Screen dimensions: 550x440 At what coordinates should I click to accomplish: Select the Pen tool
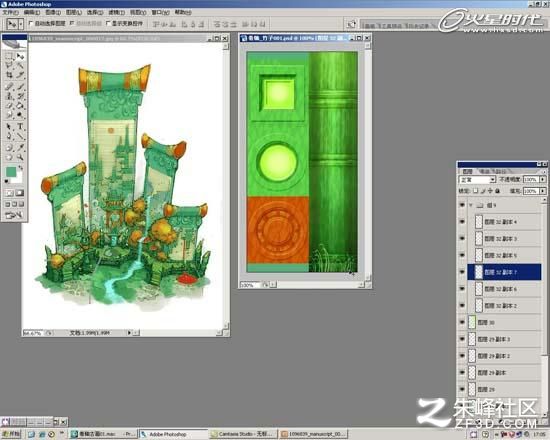click(x=9, y=136)
